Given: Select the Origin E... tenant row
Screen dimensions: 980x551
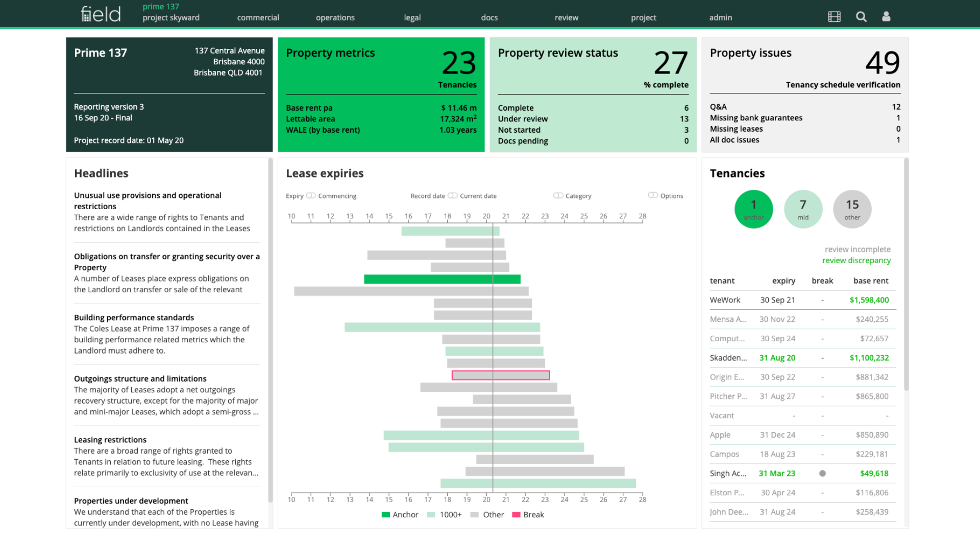Looking at the screenshot, I should pyautogui.click(x=802, y=377).
